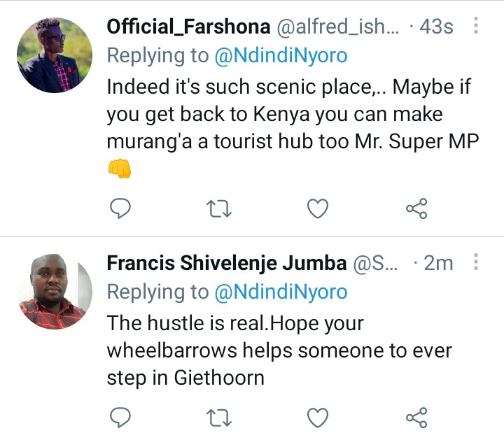Open more options on Francis Jumba's tweet
The width and height of the screenshot is (504, 433).
pos(476,262)
